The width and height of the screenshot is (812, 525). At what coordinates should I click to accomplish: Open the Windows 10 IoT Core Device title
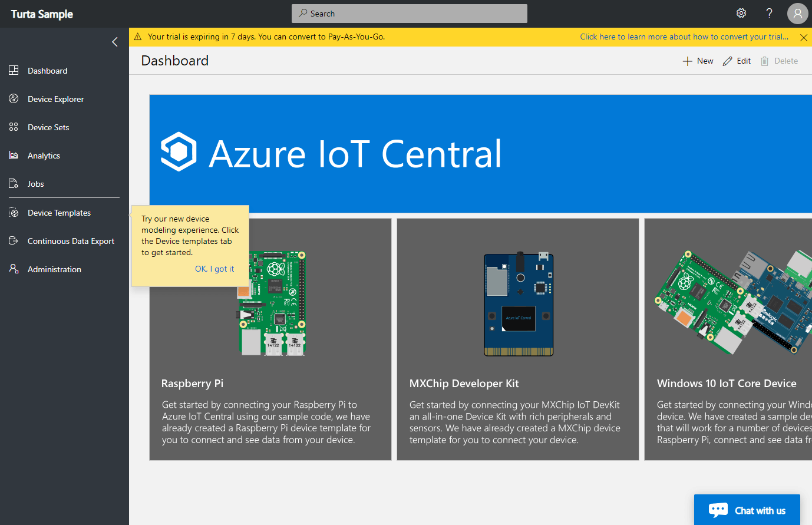tap(727, 384)
